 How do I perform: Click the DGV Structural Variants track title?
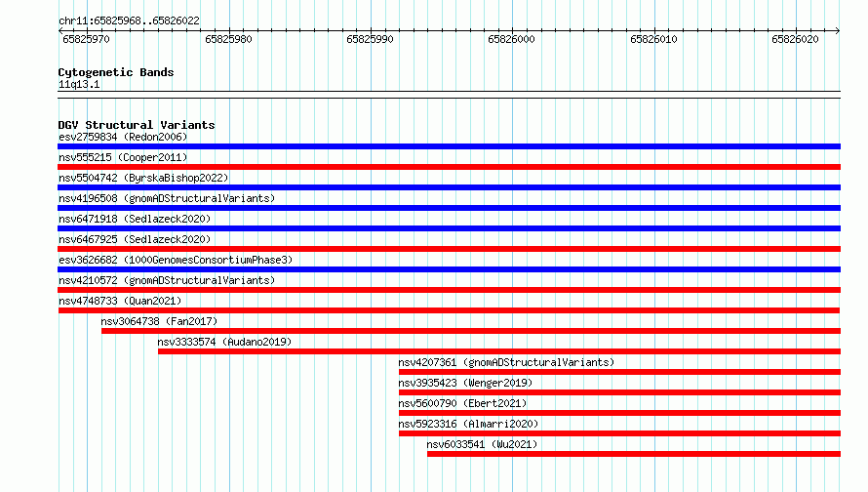[x=137, y=125]
